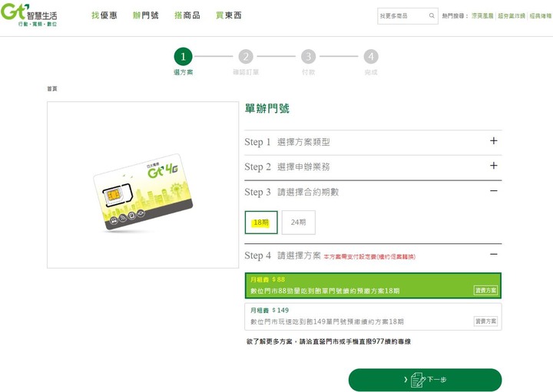This screenshot has height=392, width=553.
Task: Click the 首頁 breadcrumb link
Action: 52,89
